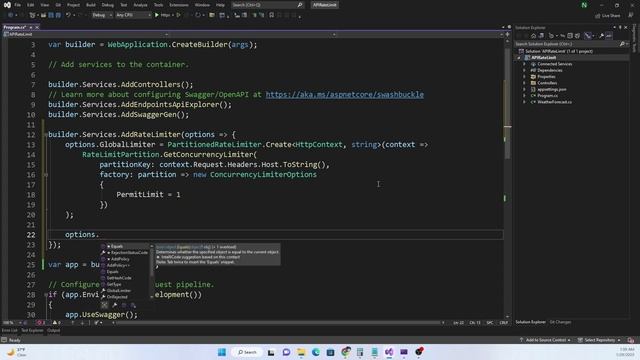640x360 pixels.
Task: Expand the Properties folder node
Action: (x=524, y=77)
